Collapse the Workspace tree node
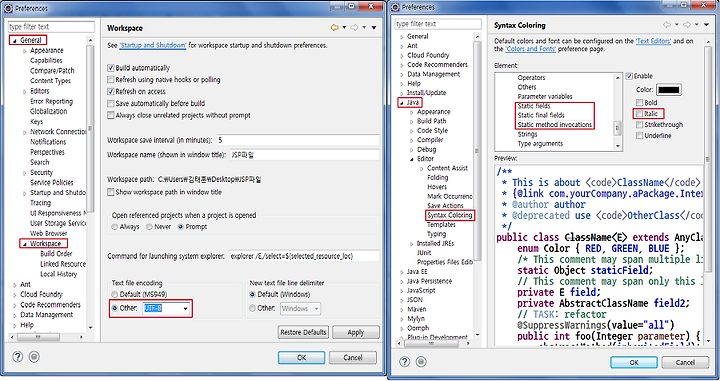Viewport: 720px width, 381px height. [x=25, y=244]
